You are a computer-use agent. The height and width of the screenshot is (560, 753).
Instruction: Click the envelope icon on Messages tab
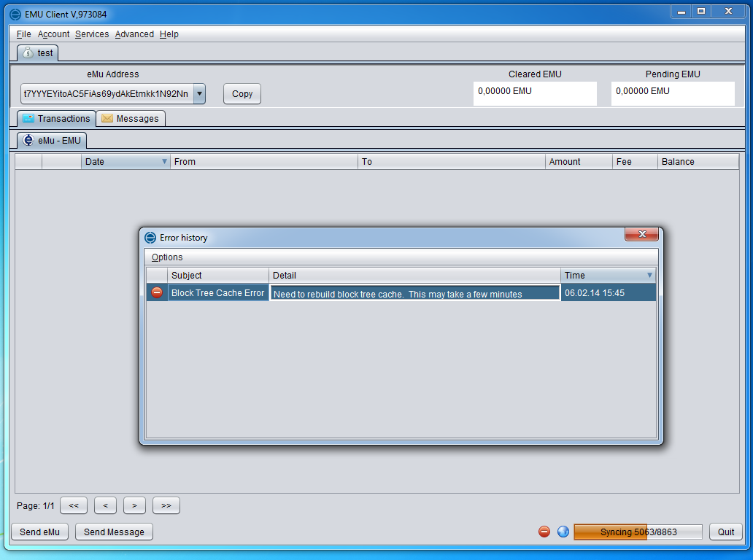point(107,118)
